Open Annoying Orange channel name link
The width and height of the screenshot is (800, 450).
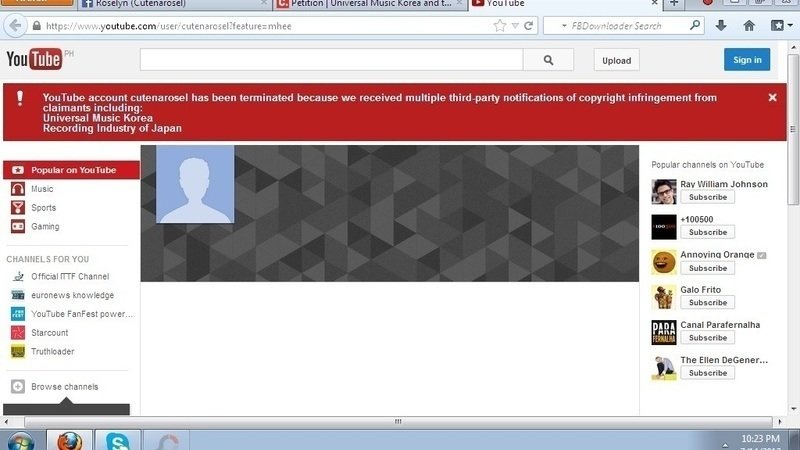[717, 255]
